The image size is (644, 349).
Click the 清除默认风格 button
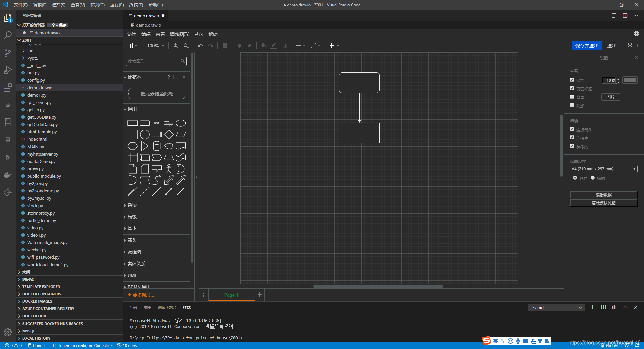(603, 203)
